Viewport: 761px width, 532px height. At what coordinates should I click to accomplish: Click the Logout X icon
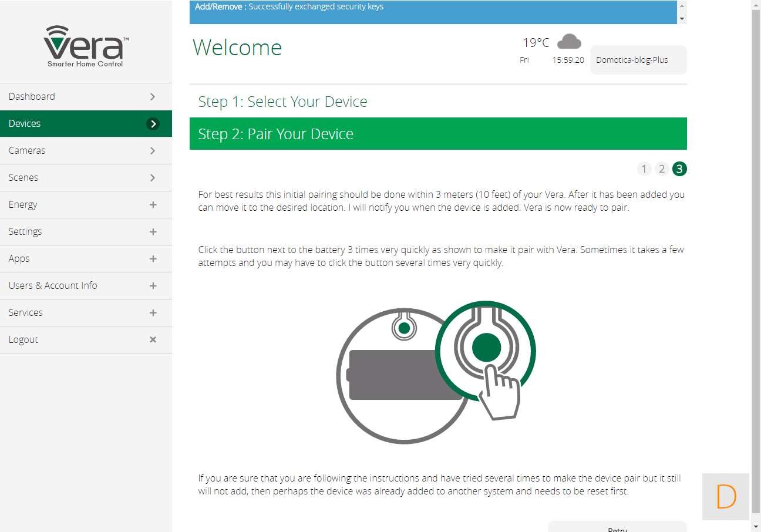(153, 339)
